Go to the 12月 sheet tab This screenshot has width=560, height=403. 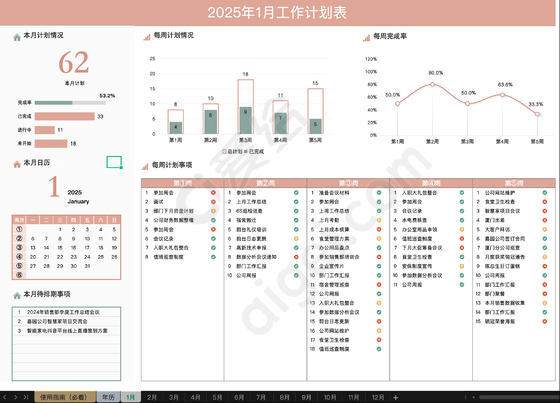[378, 397]
